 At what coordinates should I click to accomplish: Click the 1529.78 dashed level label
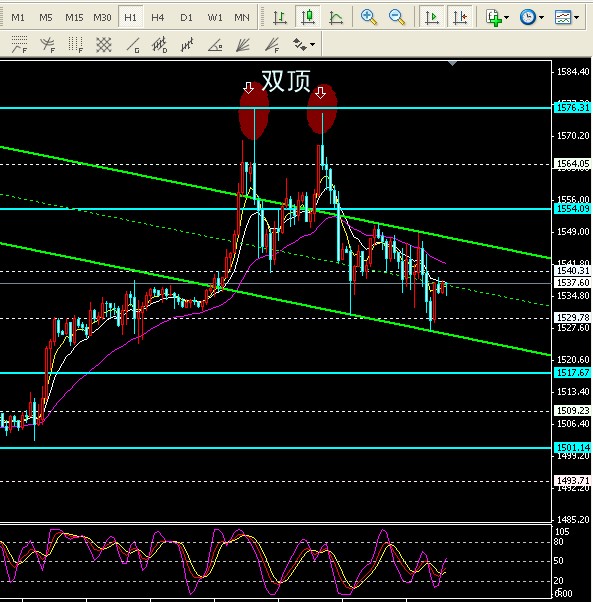click(572, 318)
